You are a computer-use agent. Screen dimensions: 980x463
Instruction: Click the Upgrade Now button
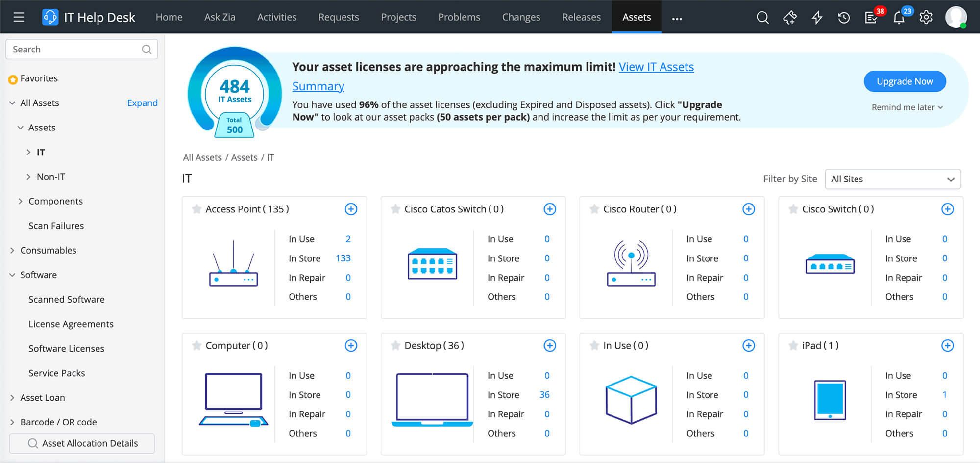tap(905, 81)
